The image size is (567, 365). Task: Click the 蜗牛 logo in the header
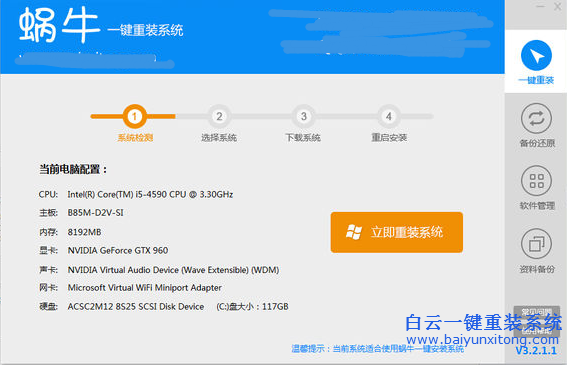59,25
